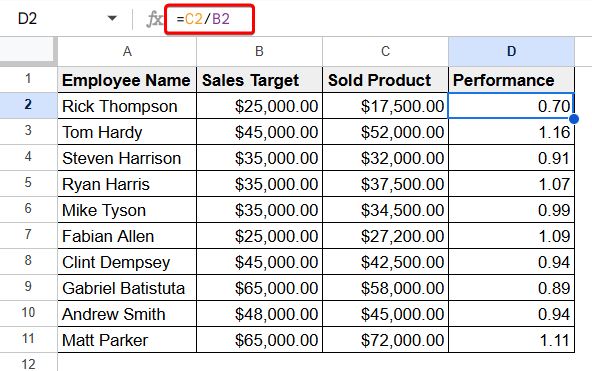This screenshot has height=371, width=592.
Task: Select the Rick Thompson cell
Action: point(127,106)
